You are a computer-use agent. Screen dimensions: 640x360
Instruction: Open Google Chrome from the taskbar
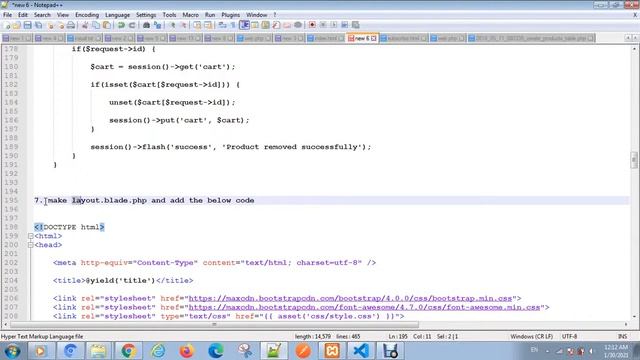pos(128,351)
